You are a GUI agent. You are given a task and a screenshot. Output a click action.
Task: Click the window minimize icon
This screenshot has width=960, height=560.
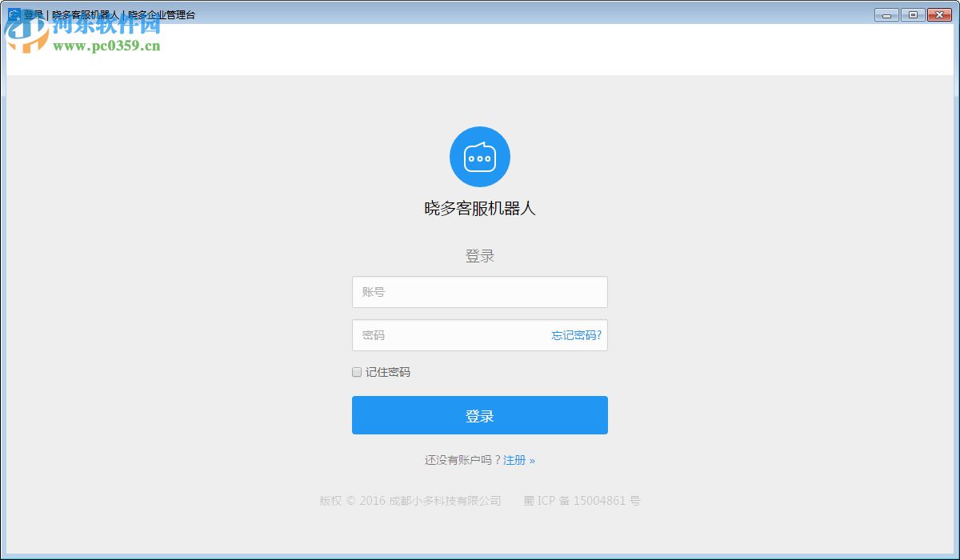tap(885, 14)
